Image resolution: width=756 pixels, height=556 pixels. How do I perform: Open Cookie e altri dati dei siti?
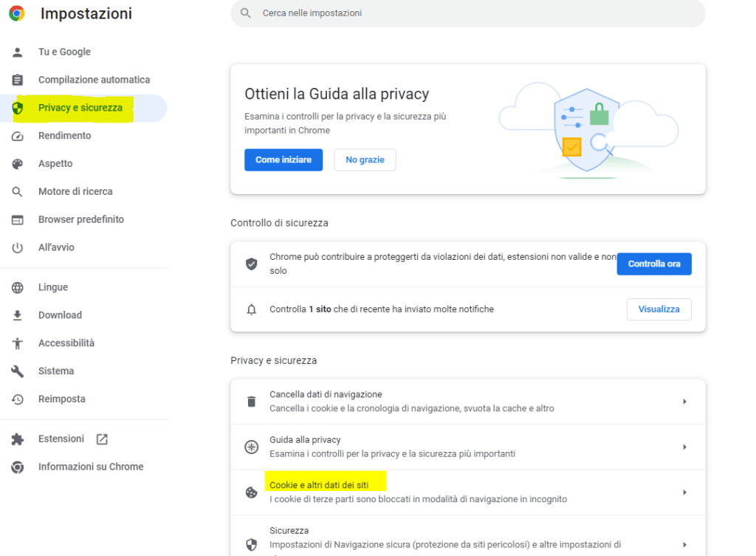[x=468, y=492]
